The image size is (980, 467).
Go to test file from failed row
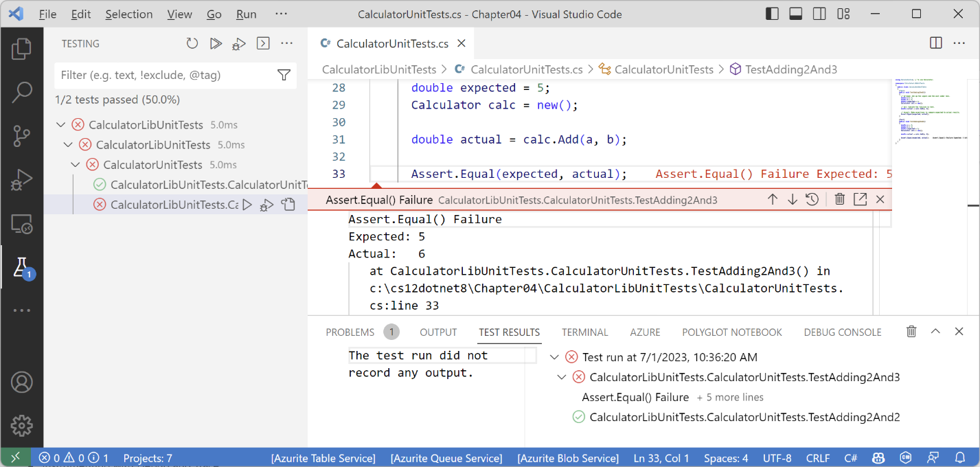tap(288, 205)
